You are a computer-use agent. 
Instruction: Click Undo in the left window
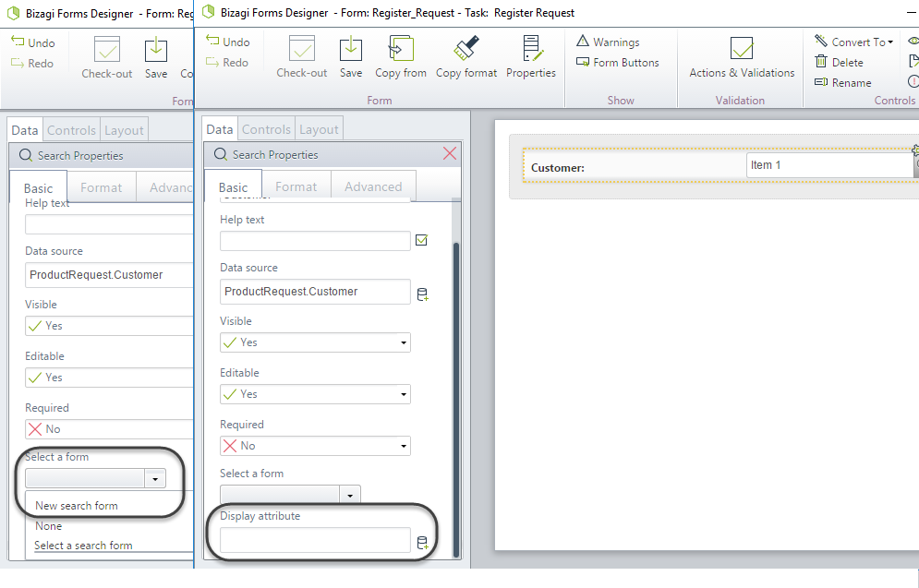coord(33,42)
